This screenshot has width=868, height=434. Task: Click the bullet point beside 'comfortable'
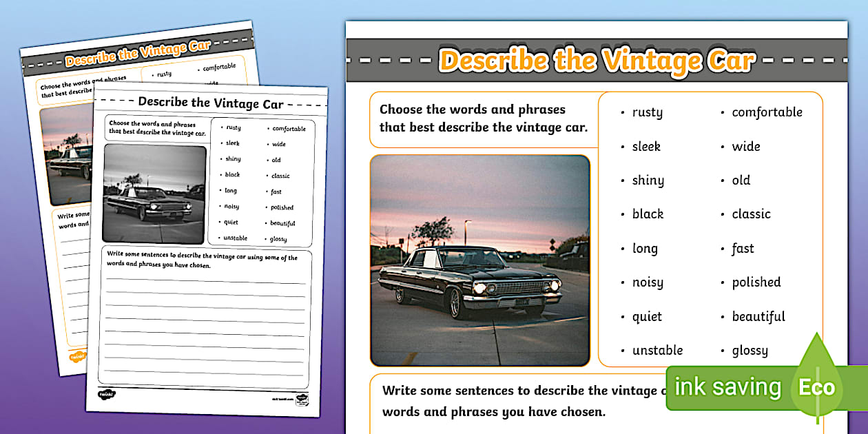723,112
